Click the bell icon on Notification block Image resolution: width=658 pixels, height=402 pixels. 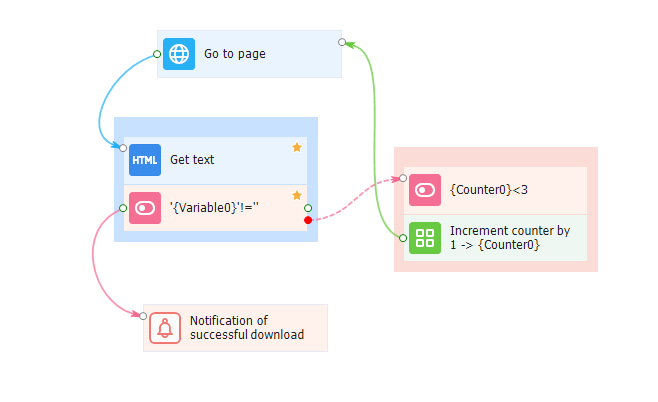(165, 328)
